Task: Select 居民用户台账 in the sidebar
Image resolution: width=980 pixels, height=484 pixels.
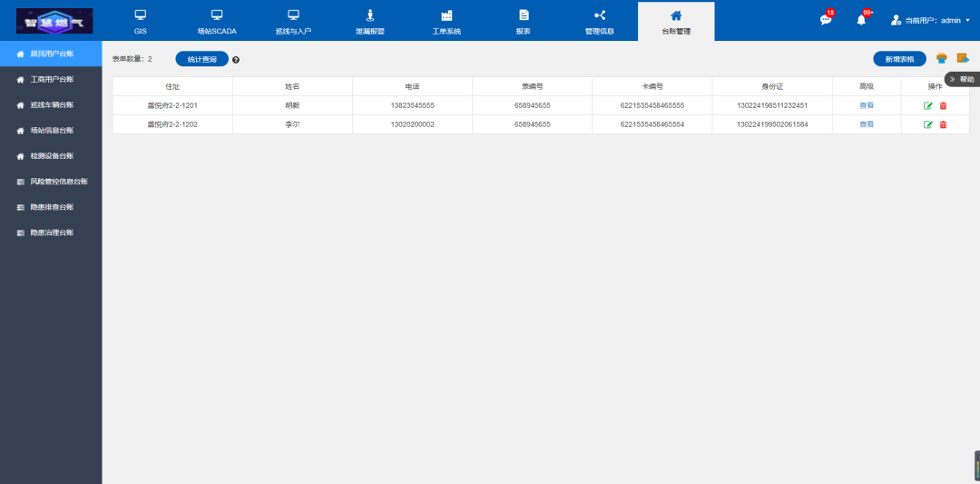Action: coord(51,54)
